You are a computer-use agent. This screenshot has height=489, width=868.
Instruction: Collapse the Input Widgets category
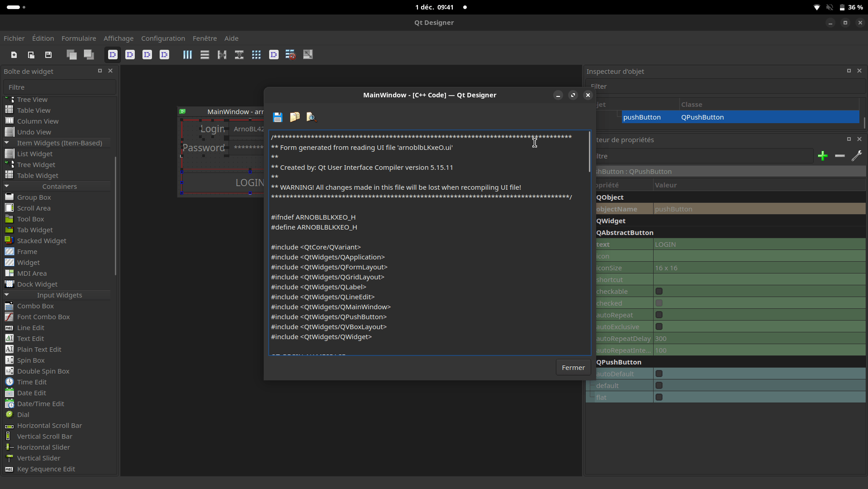coord(7,295)
